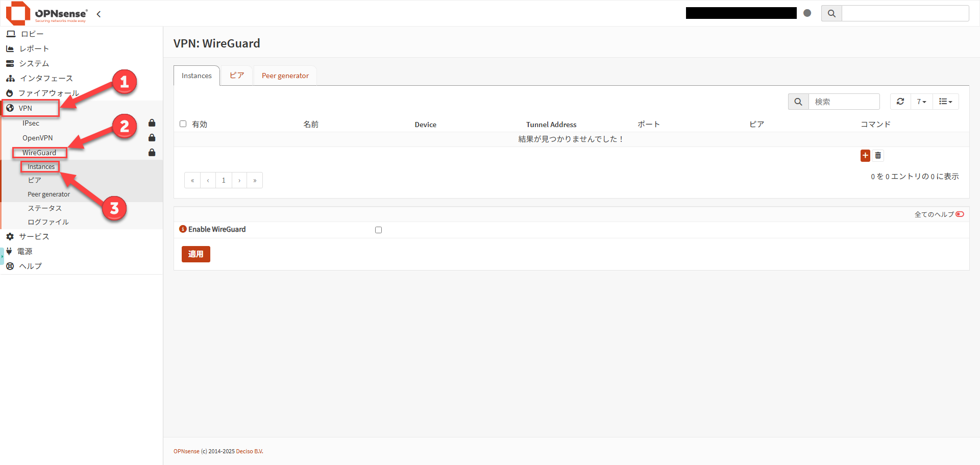Click the OPNsense logo
The width and height of the screenshot is (980, 465).
click(x=47, y=13)
